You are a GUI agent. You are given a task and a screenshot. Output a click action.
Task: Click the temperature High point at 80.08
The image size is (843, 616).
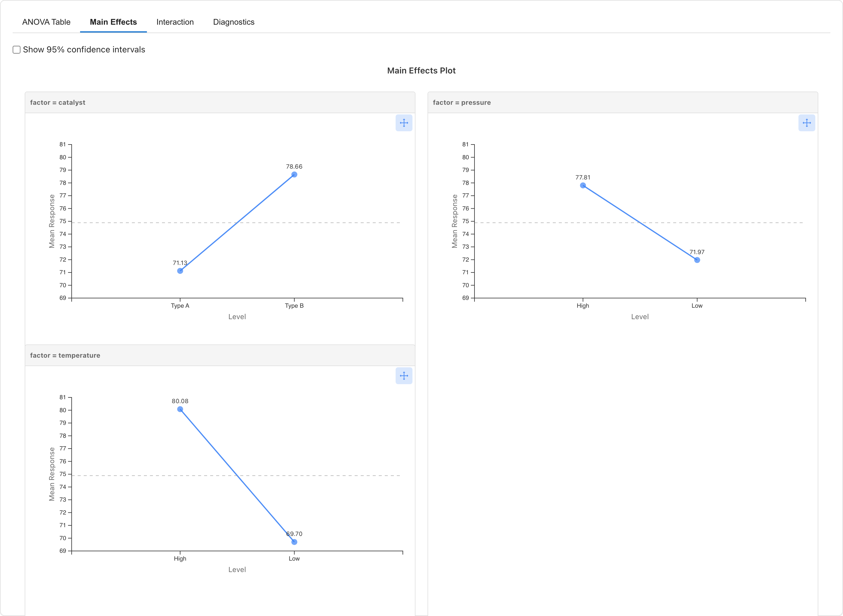click(180, 409)
